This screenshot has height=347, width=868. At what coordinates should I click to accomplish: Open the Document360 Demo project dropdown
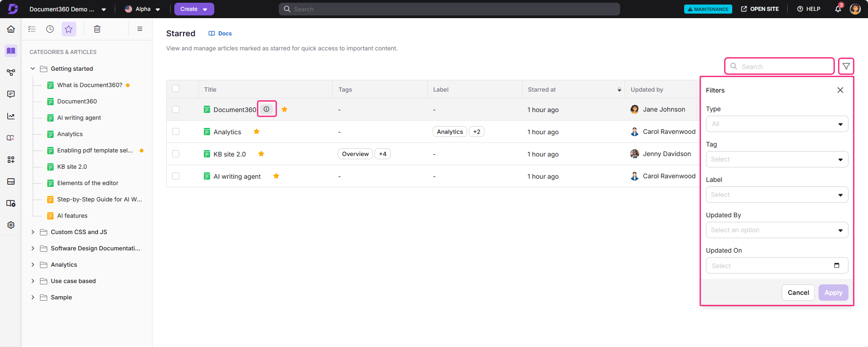pos(68,9)
